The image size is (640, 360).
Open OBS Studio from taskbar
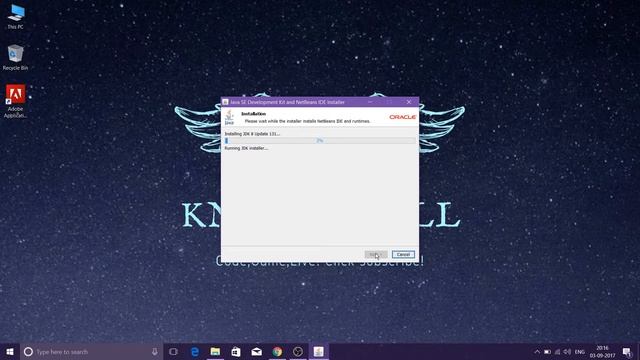pos(298,351)
